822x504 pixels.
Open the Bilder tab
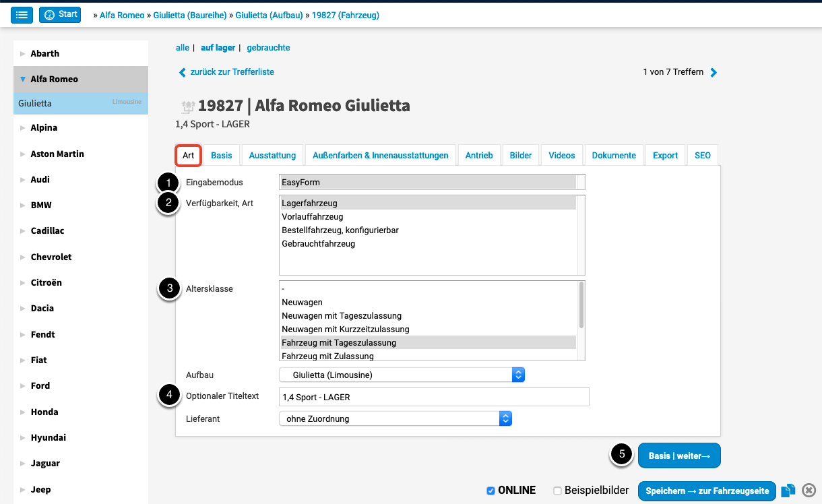(520, 155)
